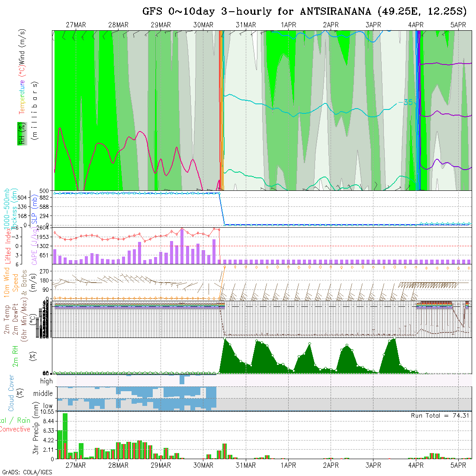Click the CAPE (J/kg) axis title

(x=34, y=246)
